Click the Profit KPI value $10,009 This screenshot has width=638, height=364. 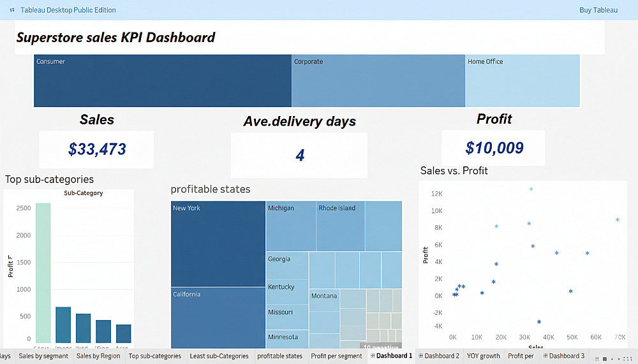point(494,149)
